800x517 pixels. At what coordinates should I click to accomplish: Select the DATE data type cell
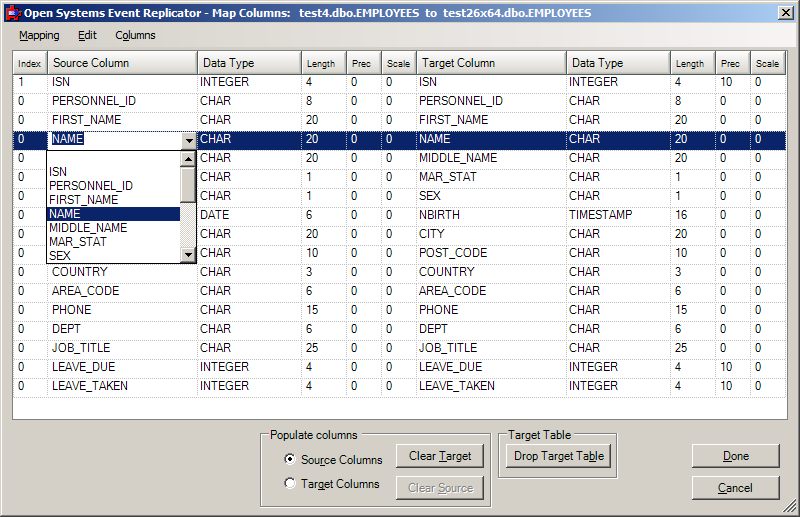coord(249,215)
